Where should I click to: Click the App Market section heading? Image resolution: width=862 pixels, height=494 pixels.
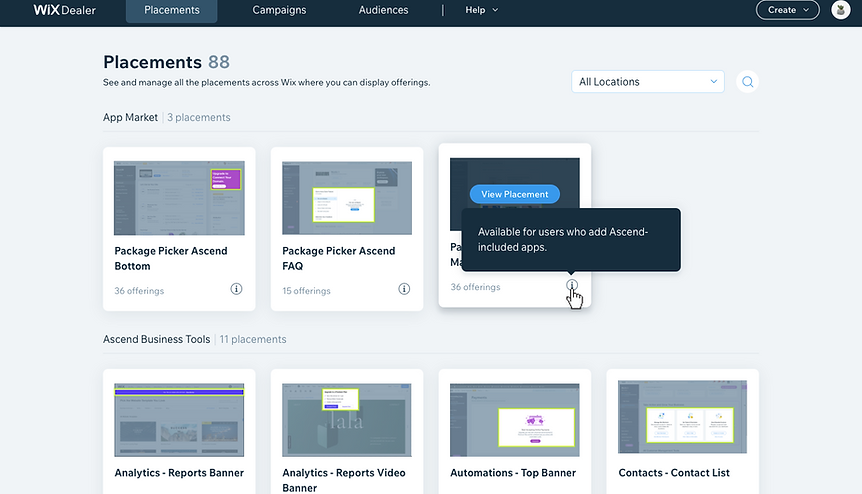click(130, 118)
